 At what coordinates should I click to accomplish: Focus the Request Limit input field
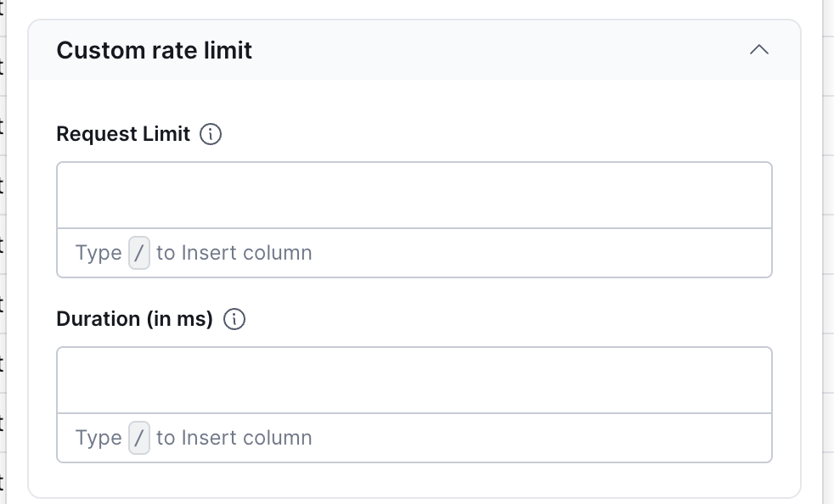click(414, 195)
